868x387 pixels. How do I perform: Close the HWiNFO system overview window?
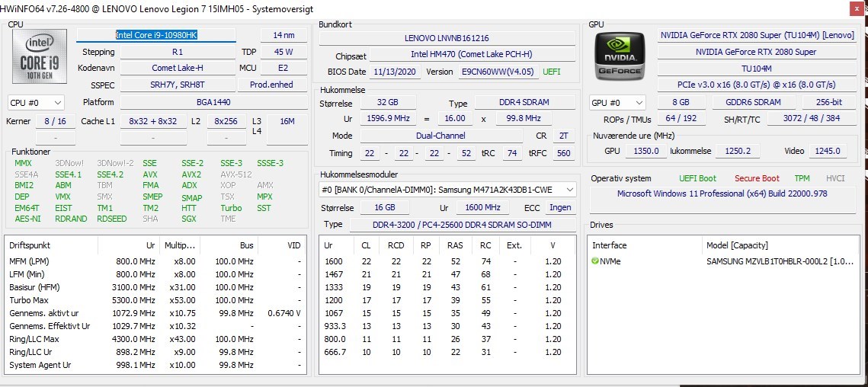[857, 9]
